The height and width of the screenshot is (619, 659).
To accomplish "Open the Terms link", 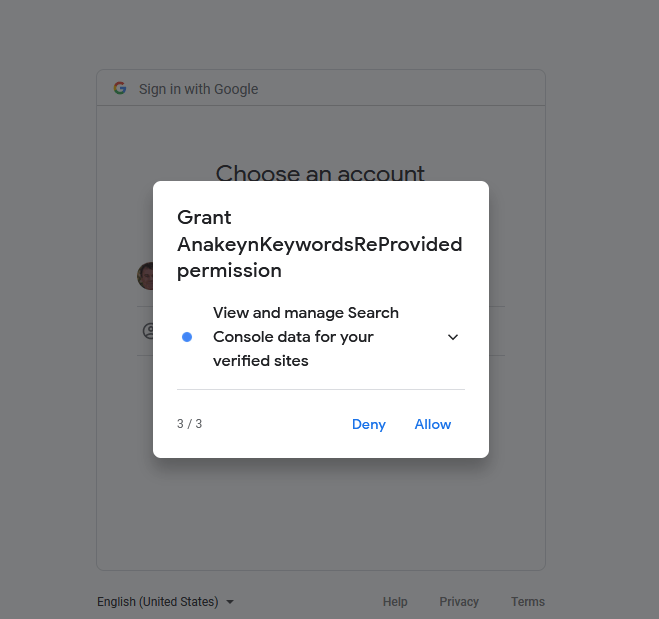I will click(527, 602).
